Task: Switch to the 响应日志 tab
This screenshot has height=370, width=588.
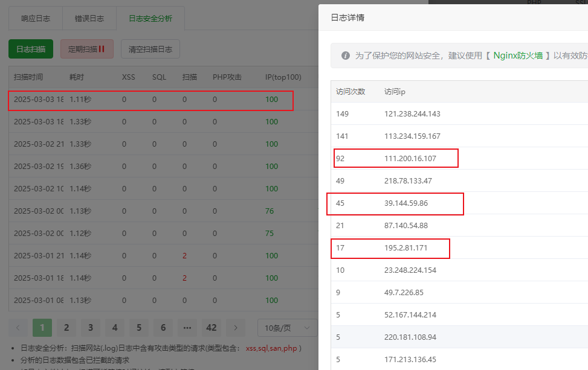Action: tap(36, 18)
